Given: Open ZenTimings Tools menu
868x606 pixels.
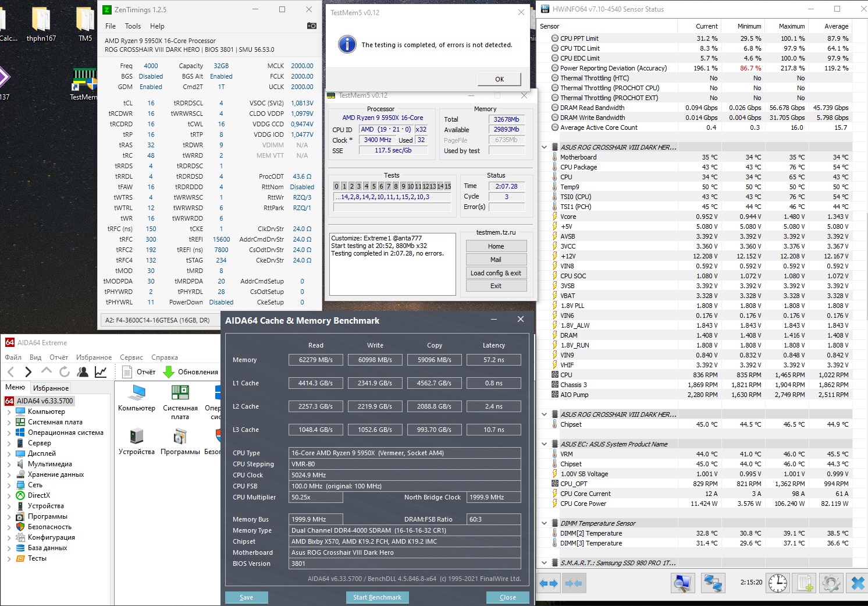Looking at the screenshot, I should pos(133,26).
